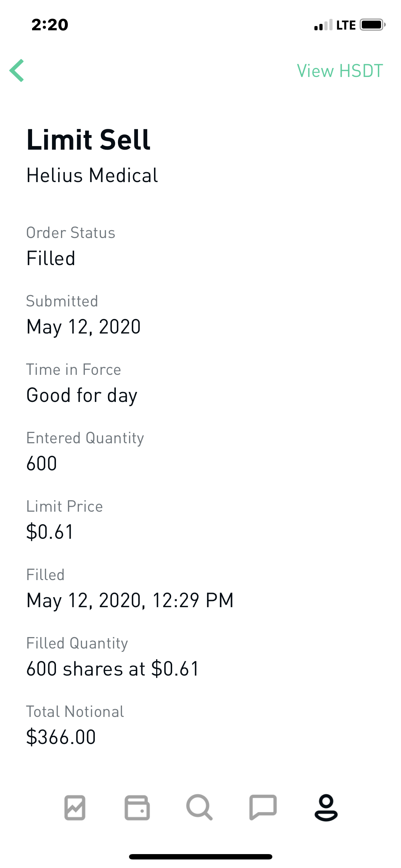Tap the LTE network indicator
The image size is (401, 868).
pos(346,25)
